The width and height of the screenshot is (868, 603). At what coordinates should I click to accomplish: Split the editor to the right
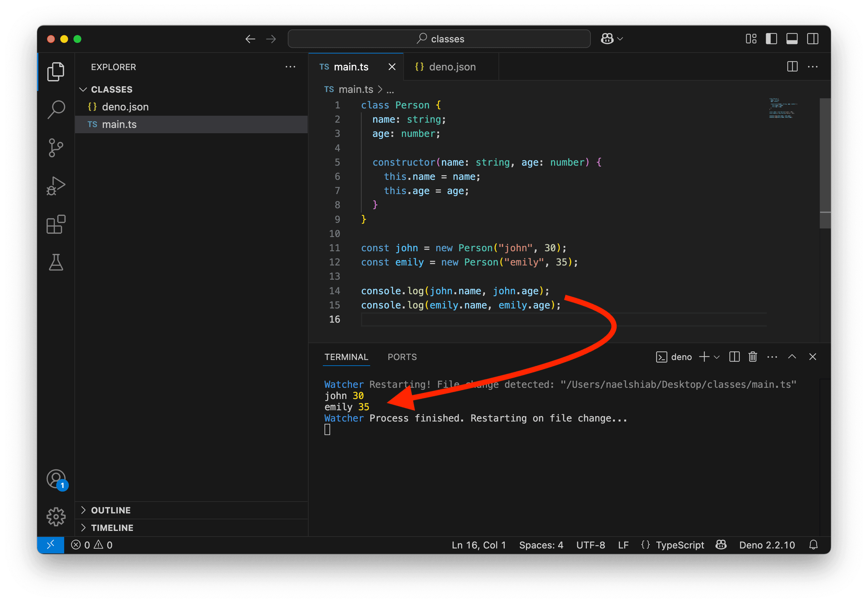792,67
